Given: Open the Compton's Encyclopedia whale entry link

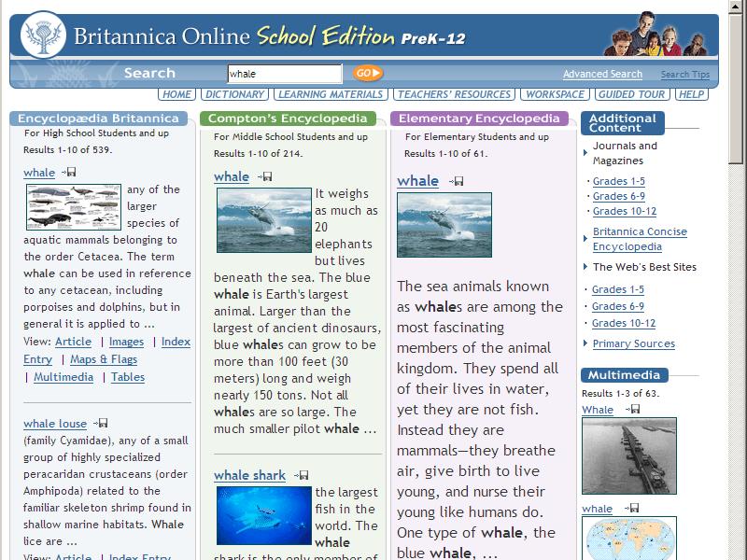Looking at the screenshot, I should (232, 176).
